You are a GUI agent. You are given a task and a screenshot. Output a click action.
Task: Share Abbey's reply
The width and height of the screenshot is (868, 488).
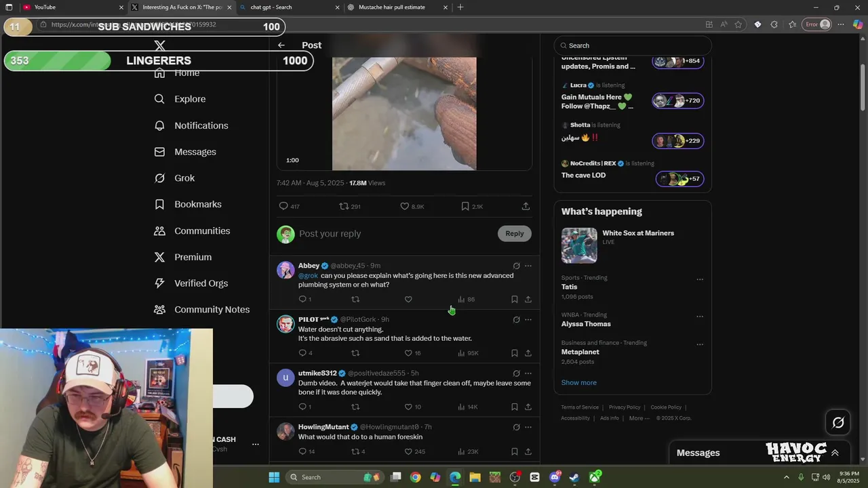click(x=528, y=299)
